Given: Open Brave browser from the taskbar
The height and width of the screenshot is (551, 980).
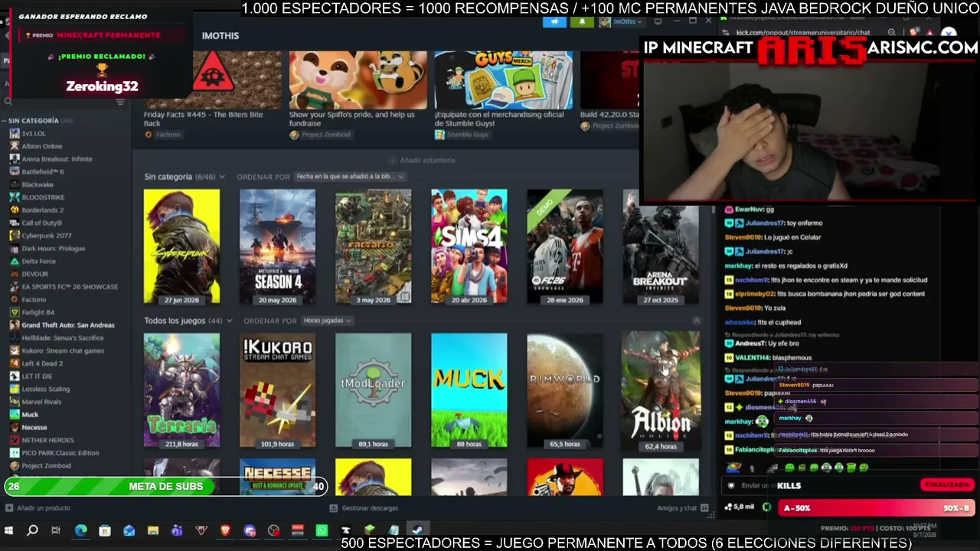Looking at the screenshot, I should tap(225, 530).
